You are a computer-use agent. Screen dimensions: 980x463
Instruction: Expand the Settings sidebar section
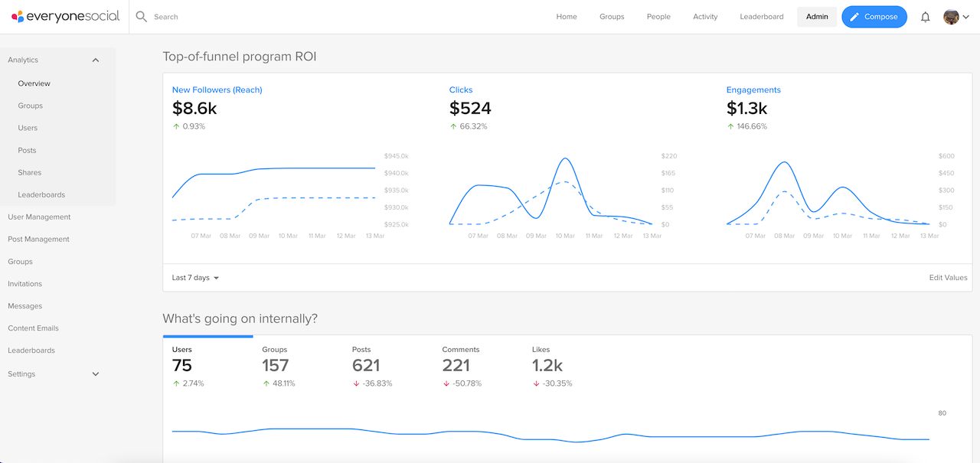tap(96, 373)
